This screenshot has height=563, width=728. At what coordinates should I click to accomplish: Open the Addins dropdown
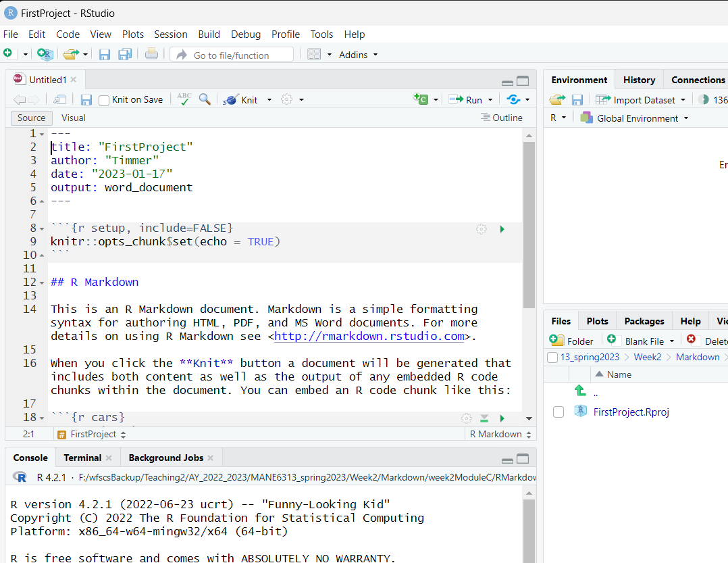[358, 55]
